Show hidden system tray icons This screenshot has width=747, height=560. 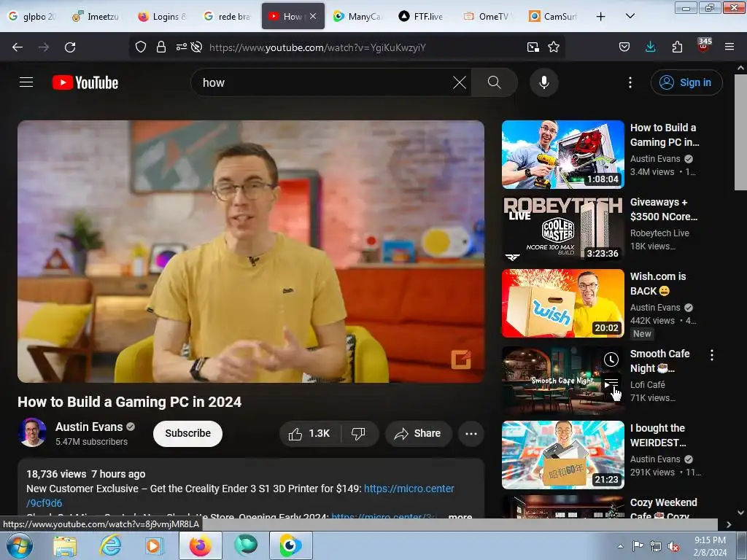[620, 546]
